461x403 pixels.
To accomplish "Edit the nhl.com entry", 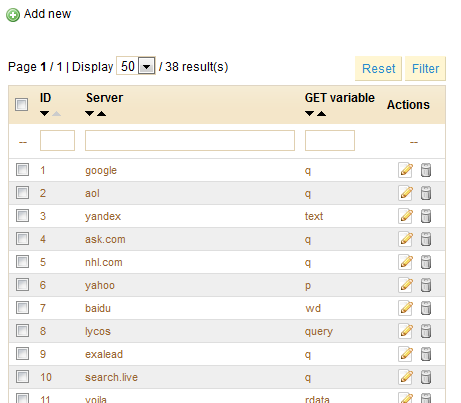I will [406, 262].
